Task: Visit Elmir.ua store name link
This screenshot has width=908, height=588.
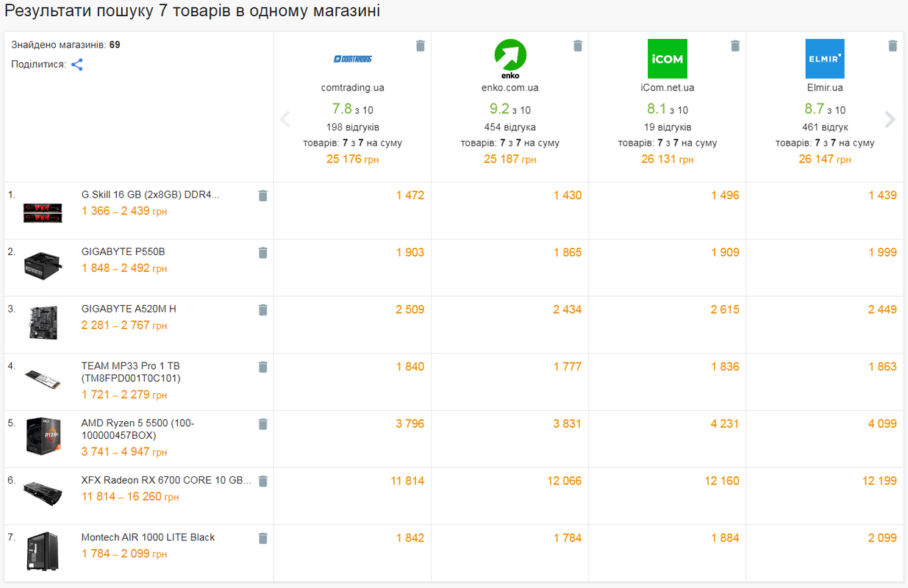Action: (825, 87)
